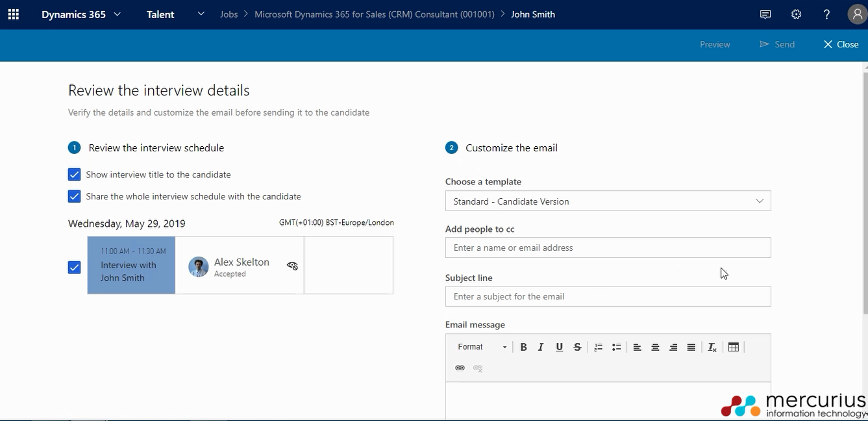Click the 'Review the interview schedule' step heading
This screenshot has height=421, width=868.
click(156, 148)
